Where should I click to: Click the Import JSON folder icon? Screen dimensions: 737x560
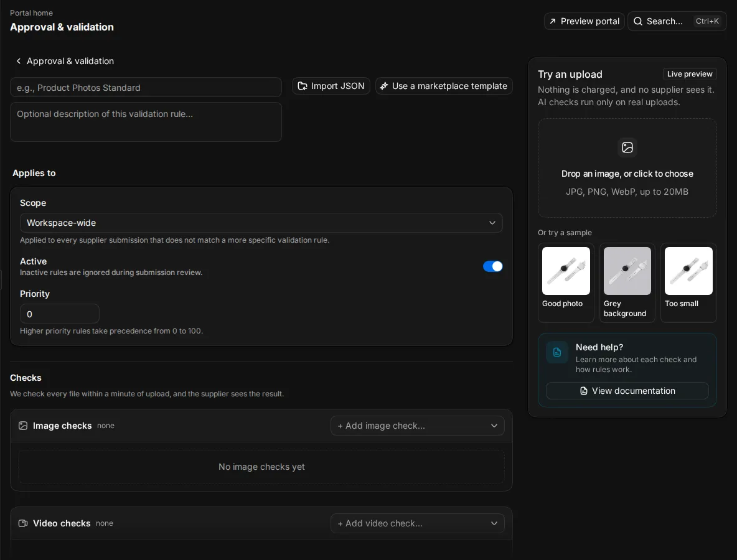(x=303, y=86)
